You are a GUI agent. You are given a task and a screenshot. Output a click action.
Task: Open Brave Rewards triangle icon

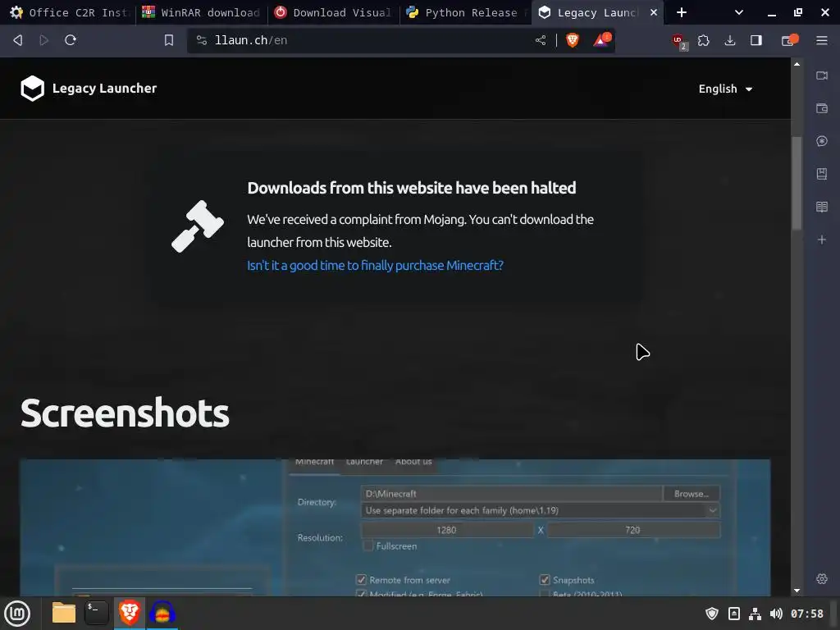[601, 40]
